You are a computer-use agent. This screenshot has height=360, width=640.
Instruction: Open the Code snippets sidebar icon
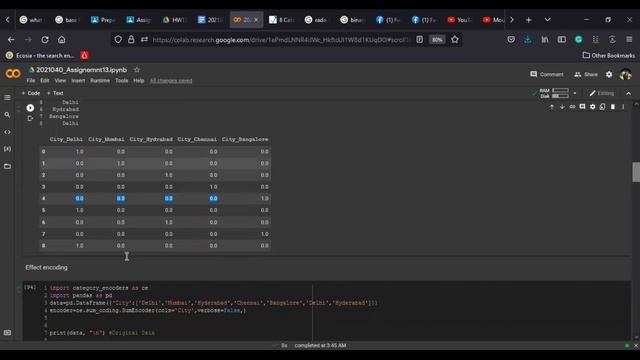pyautogui.click(x=7, y=132)
